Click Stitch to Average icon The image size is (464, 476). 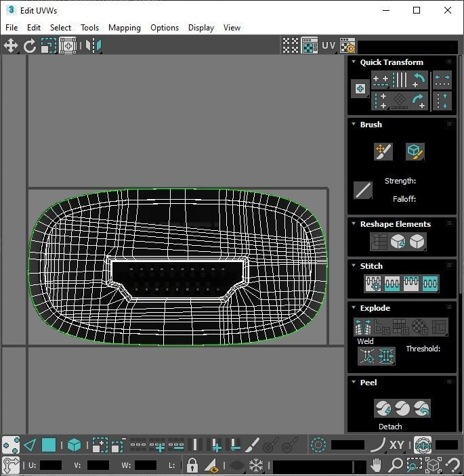[392, 284]
